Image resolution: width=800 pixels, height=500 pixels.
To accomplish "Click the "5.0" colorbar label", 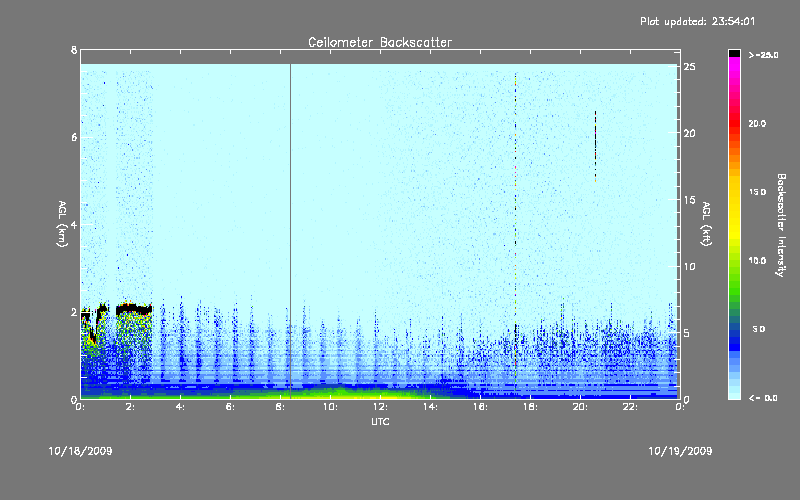I will click(759, 329).
